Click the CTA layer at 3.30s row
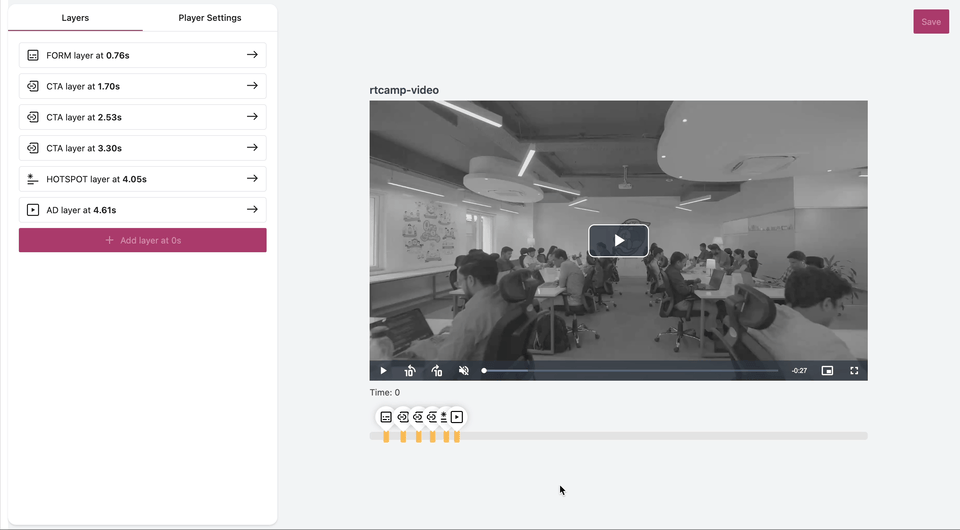This screenshot has height=530, width=960. 142,148
